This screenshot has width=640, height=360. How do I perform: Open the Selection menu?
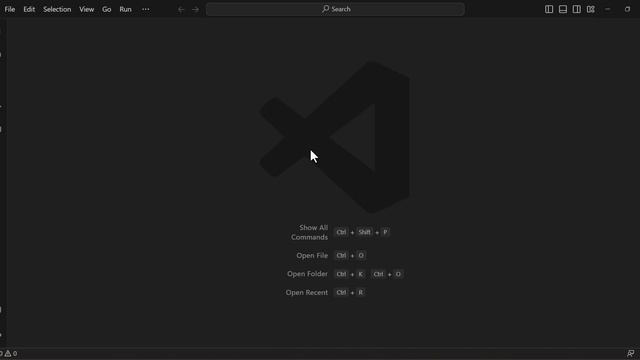tap(57, 9)
